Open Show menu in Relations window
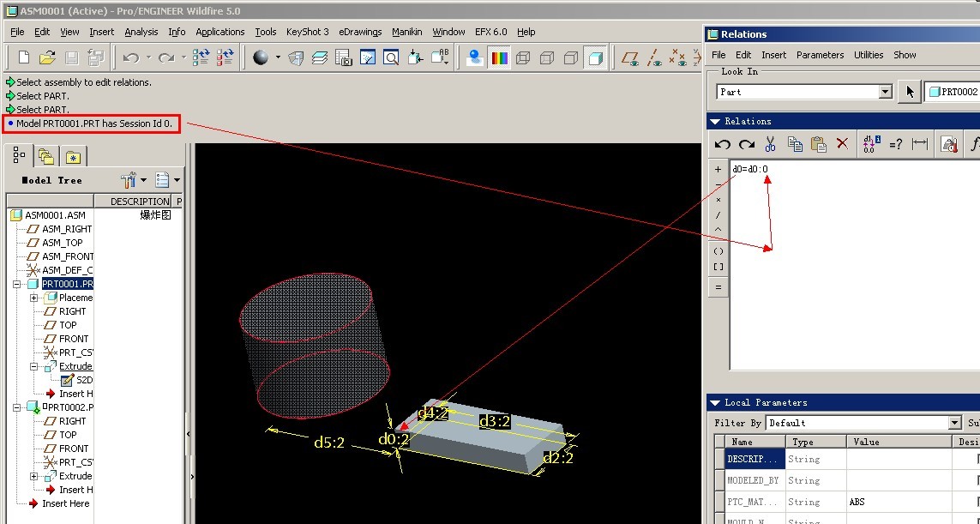This screenshot has height=524, width=980. [905, 55]
